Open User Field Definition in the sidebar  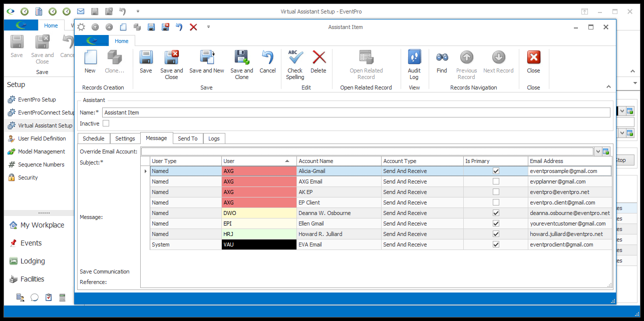coord(37,138)
